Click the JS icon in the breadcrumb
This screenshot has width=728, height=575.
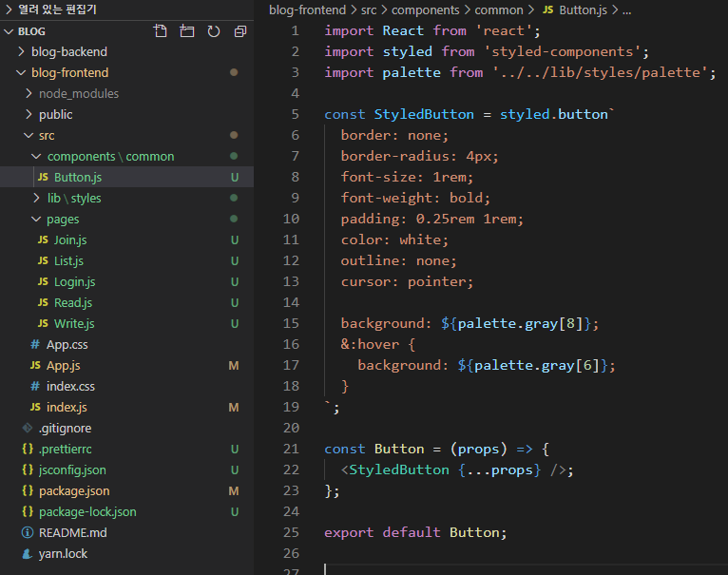coord(547,10)
